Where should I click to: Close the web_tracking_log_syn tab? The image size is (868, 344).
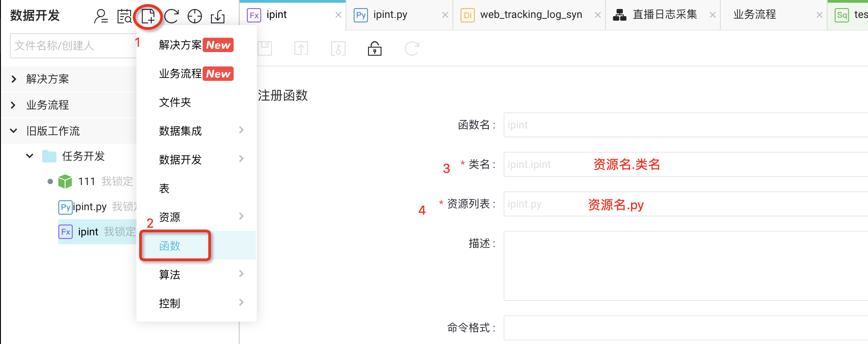(x=598, y=15)
